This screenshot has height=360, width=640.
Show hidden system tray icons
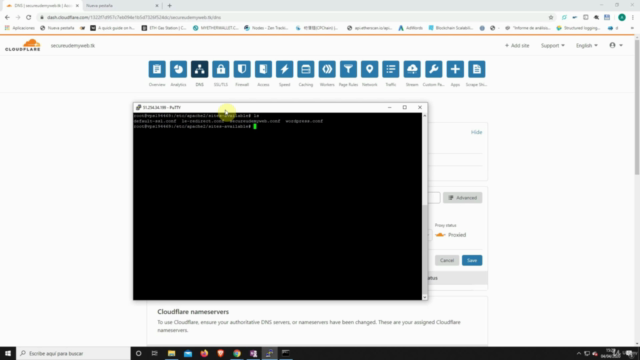click(578, 353)
